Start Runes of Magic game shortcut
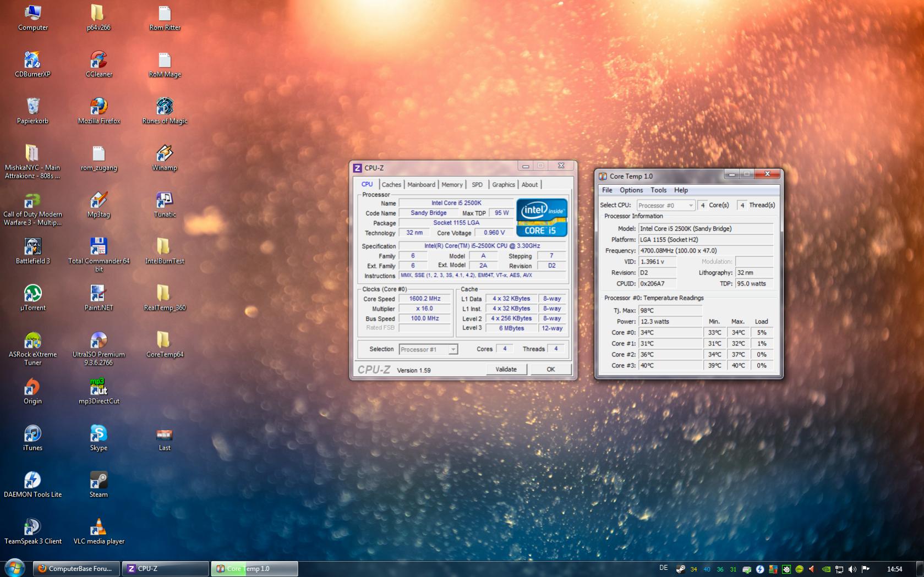The image size is (924, 577). [165, 111]
